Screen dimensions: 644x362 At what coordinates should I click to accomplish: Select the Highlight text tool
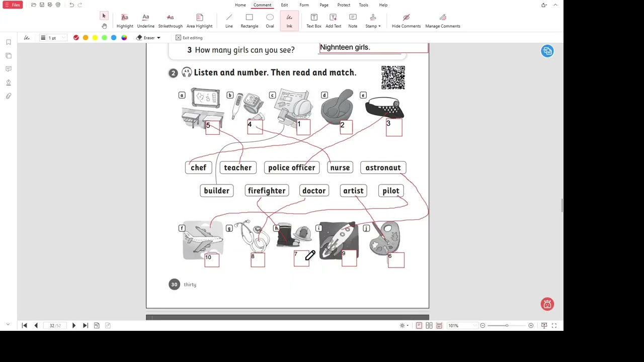[125, 21]
